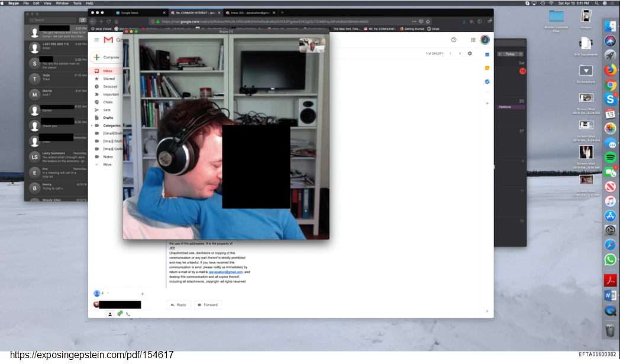Start a new Hangouts chat with plus
This screenshot has height=364, width=620.
[x=143, y=294]
